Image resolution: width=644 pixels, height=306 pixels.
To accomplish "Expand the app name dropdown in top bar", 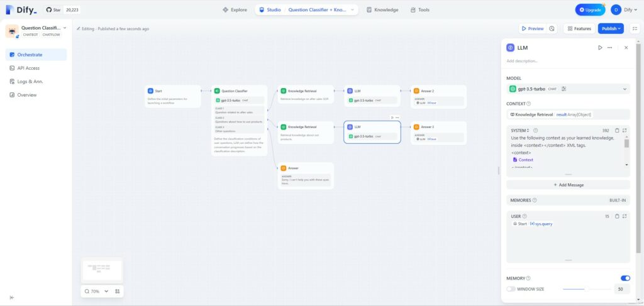I will pyautogui.click(x=352, y=10).
